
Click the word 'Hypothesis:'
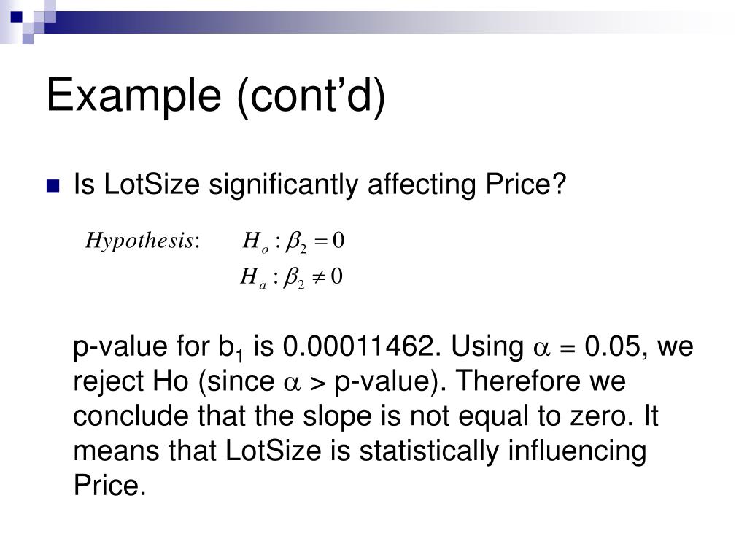pos(142,241)
